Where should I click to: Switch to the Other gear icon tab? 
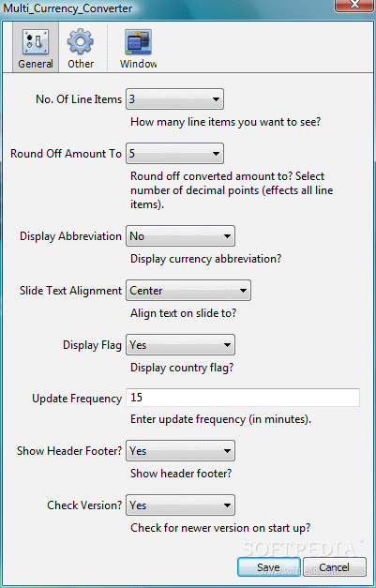(81, 41)
